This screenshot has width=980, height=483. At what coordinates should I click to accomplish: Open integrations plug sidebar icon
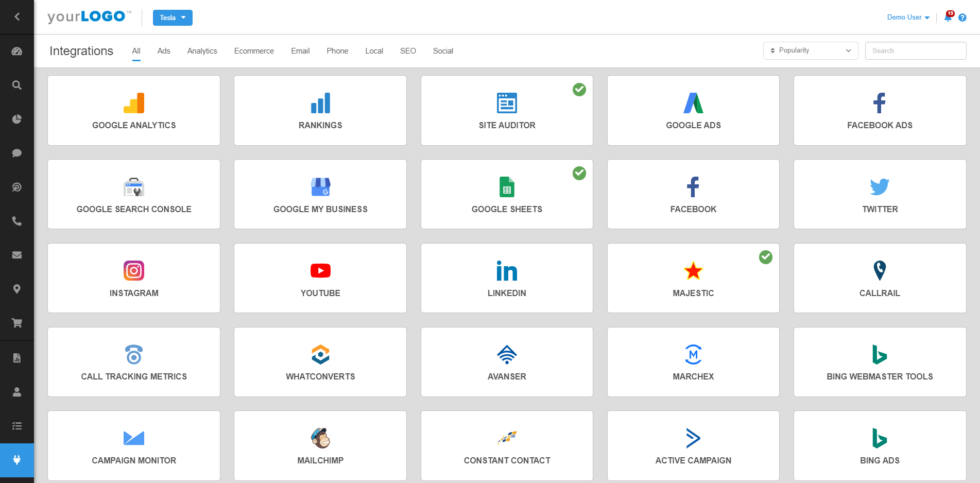pos(17,460)
